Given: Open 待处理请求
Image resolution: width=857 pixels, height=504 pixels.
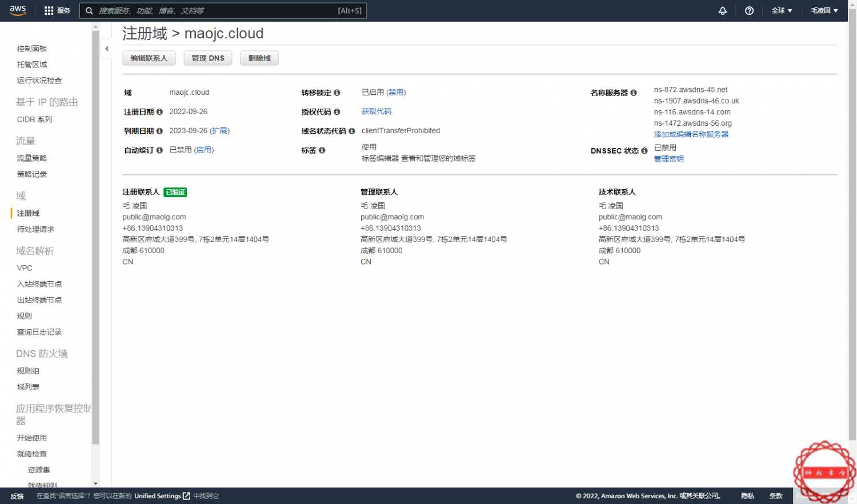Looking at the screenshot, I should click(x=36, y=229).
